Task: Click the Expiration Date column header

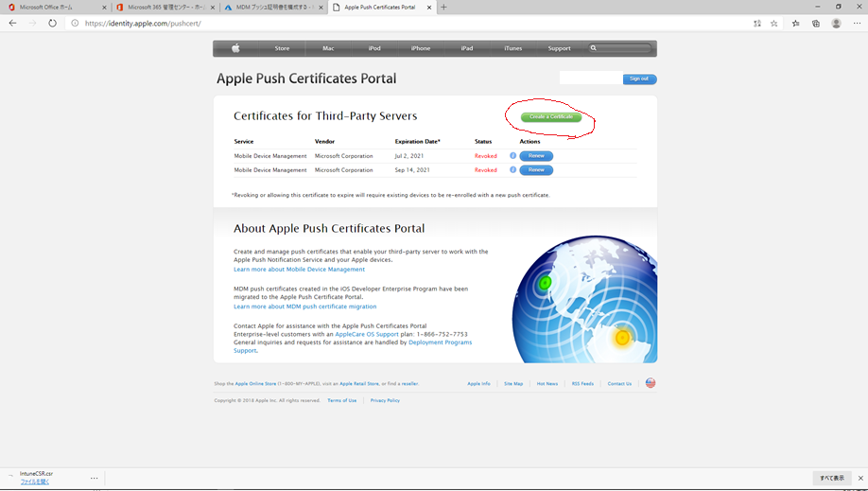Action: point(417,141)
